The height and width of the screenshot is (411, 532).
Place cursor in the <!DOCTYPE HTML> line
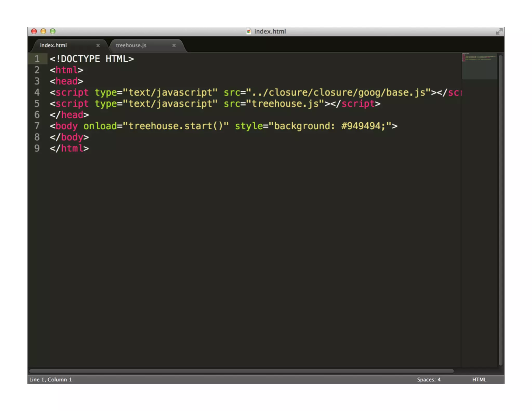(92, 59)
